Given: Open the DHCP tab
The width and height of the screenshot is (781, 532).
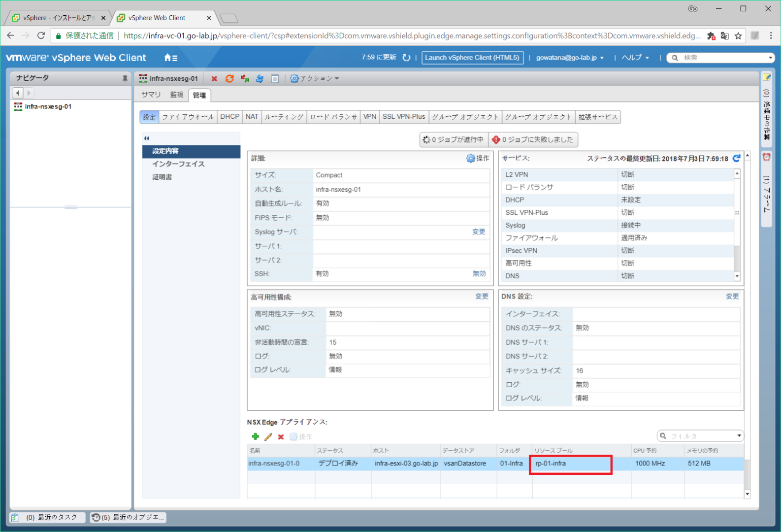Looking at the screenshot, I should click(229, 117).
